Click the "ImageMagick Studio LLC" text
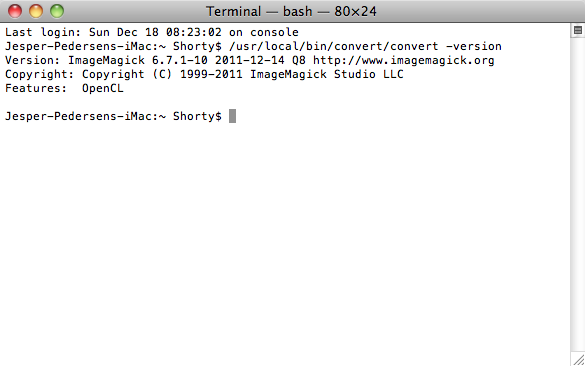Image resolution: width=585 pixels, height=366 pixels. coord(326,74)
